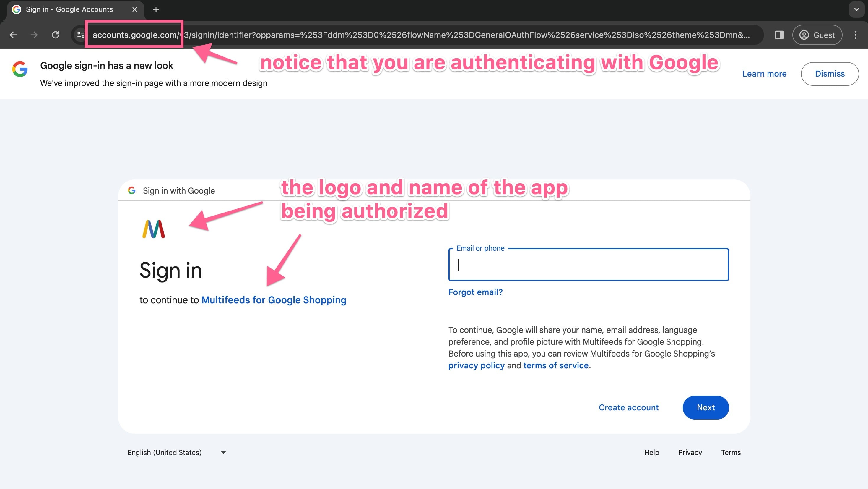Open Learn more about new sign-in look
This screenshot has width=868, height=489.
tap(764, 74)
